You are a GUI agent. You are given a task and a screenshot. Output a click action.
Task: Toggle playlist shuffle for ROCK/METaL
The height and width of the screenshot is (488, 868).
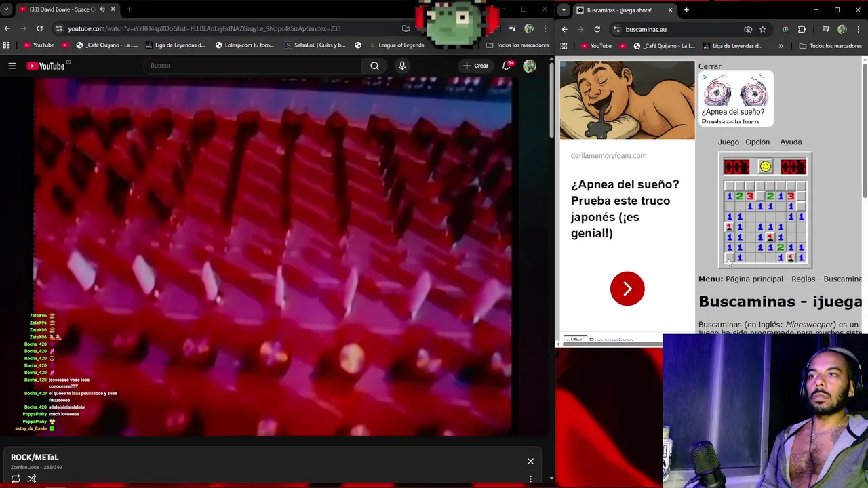[32, 479]
